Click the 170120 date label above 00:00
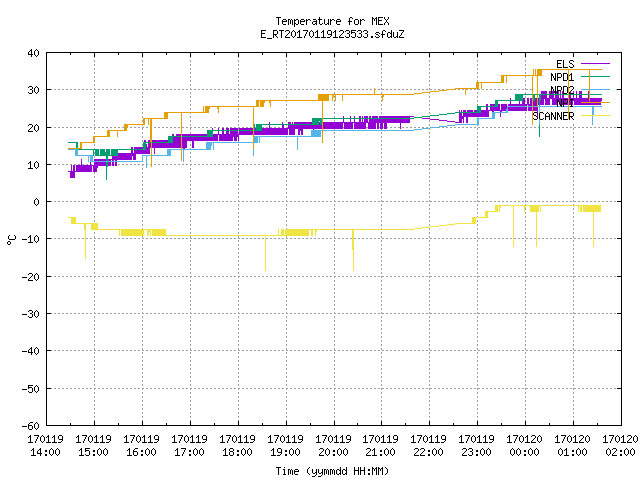This screenshot has height=480, width=640. 524,440
